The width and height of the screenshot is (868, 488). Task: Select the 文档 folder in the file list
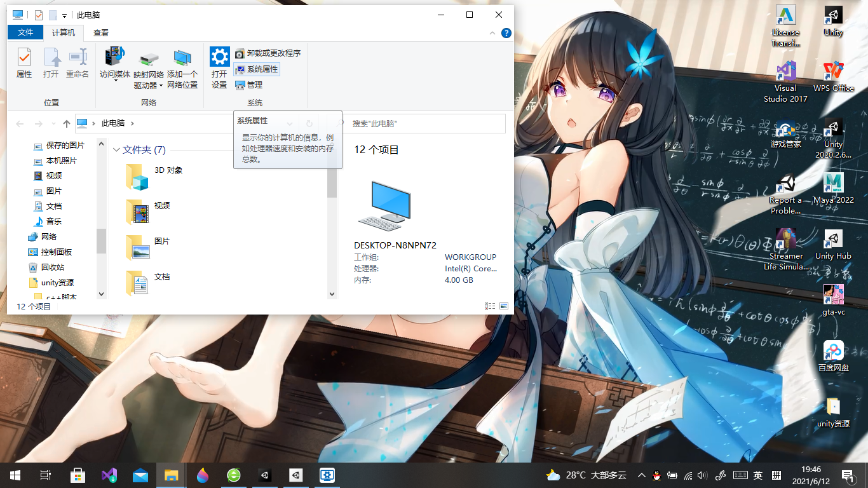(148, 283)
